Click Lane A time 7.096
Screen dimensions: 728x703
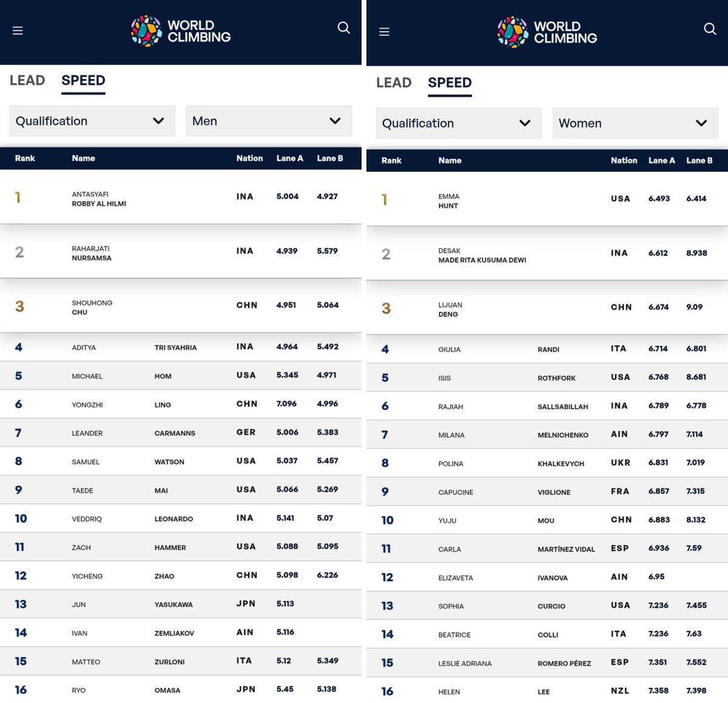(287, 404)
